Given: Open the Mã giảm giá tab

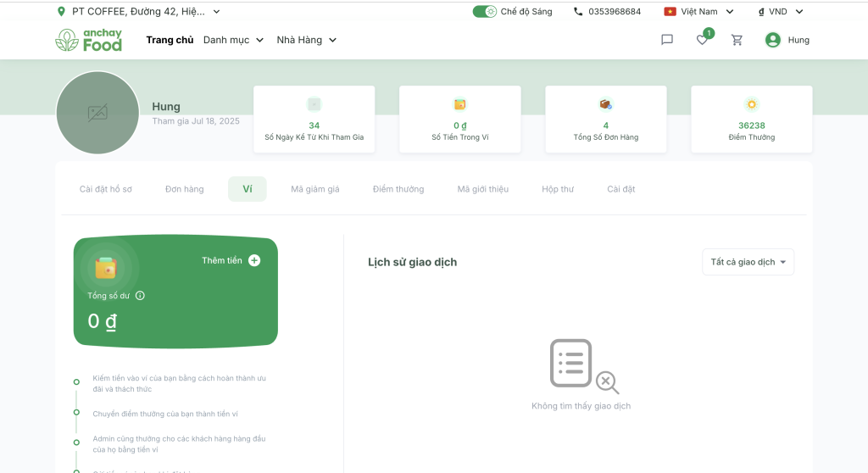Looking at the screenshot, I should pyautogui.click(x=314, y=189).
